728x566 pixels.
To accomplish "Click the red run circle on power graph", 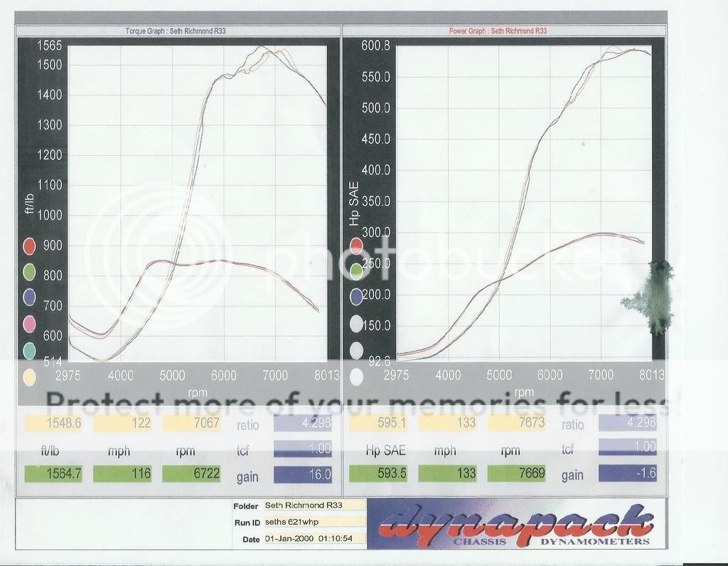I will tap(357, 246).
